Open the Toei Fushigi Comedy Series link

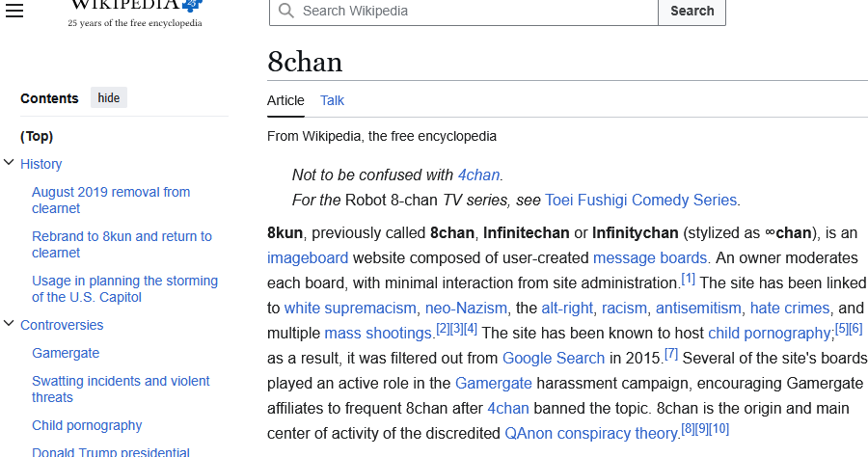[x=641, y=201]
